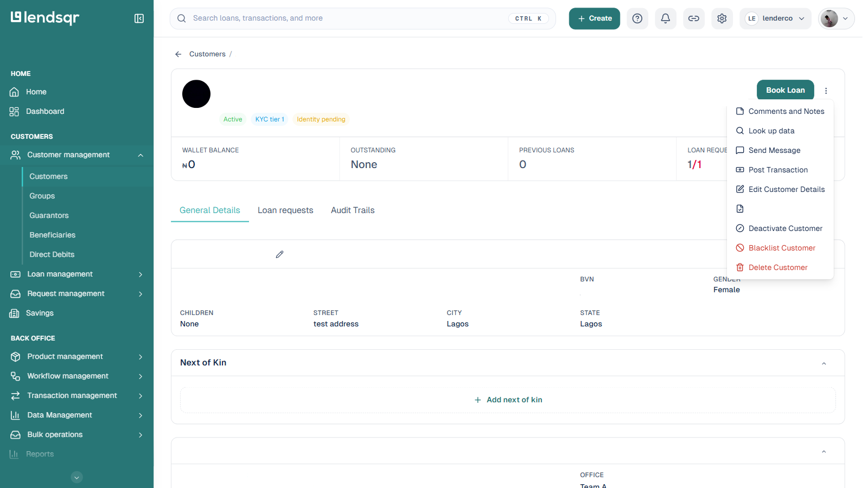Open settings gear icon
This screenshot has width=868, height=488.
[722, 18]
